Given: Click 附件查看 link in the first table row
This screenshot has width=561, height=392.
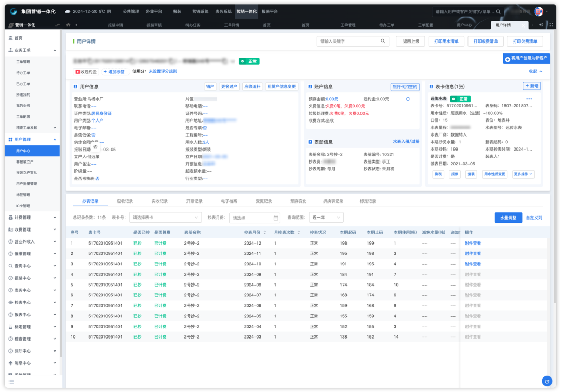Looking at the screenshot, I should click(x=473, y=243).
